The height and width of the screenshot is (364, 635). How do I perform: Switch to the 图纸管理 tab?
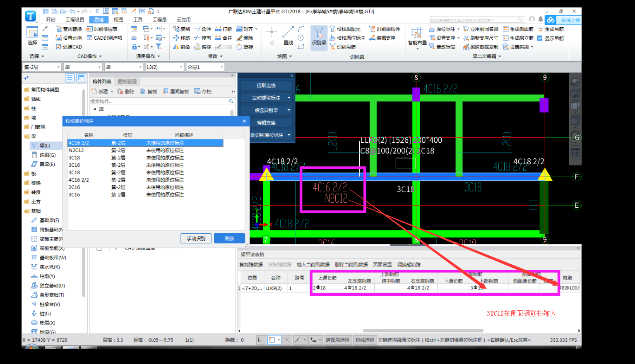(x=127, y=81)
